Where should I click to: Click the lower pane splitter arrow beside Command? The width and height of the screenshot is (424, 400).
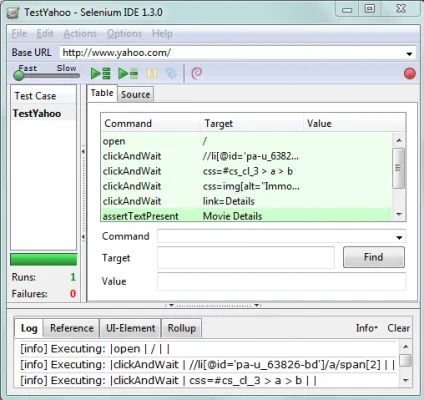(83, 237)
